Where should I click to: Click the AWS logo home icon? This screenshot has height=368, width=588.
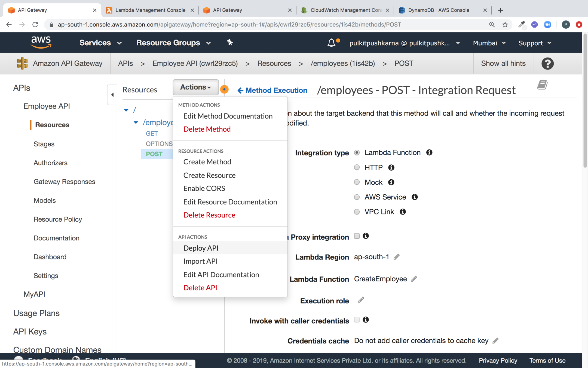click(41, 43)
